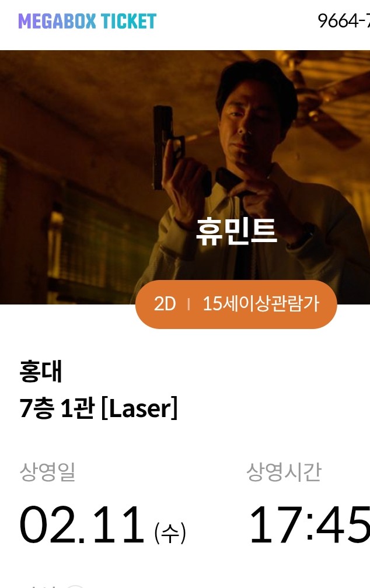The height and width of the screenshot is (588, 370).
Task: Tap the 7층 1관 hall text
Action: coord(57,408)
